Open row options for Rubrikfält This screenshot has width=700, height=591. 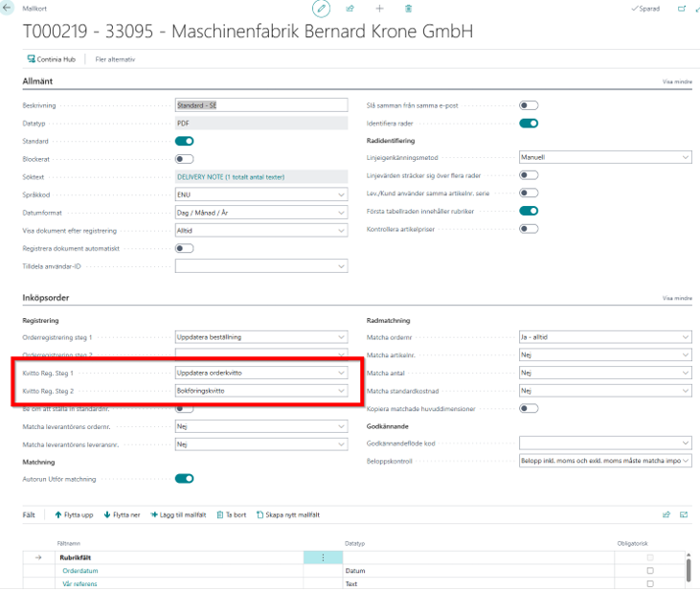coord(323,557)
